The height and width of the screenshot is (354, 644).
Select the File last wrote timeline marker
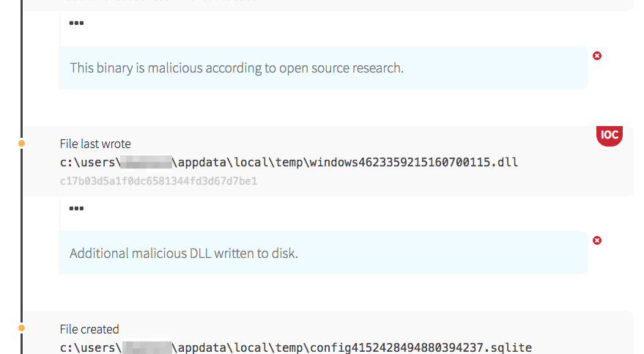click(21, 143)
